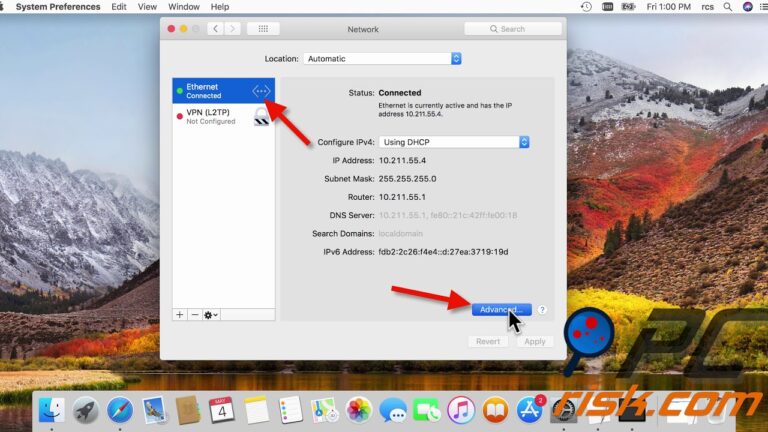Click the Status Connected text
Screen dimensions: 768x432
coord(400,93)
